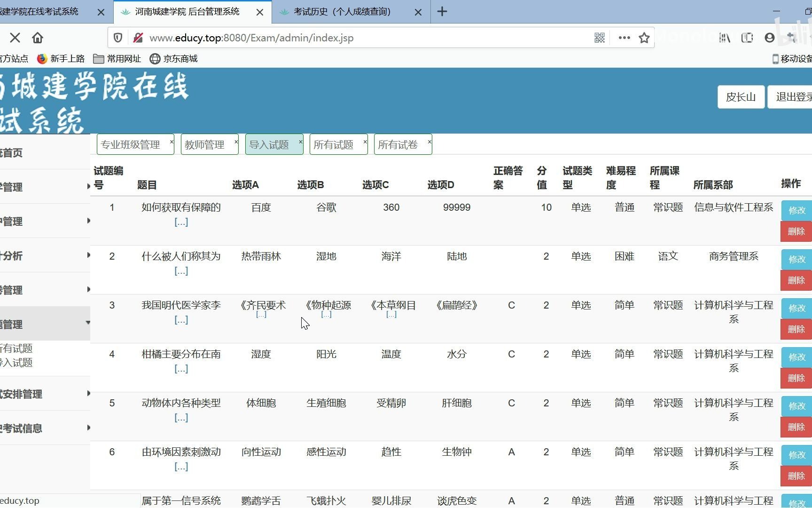
Task: Click 修改 for question 3
Action: [796, 308]
